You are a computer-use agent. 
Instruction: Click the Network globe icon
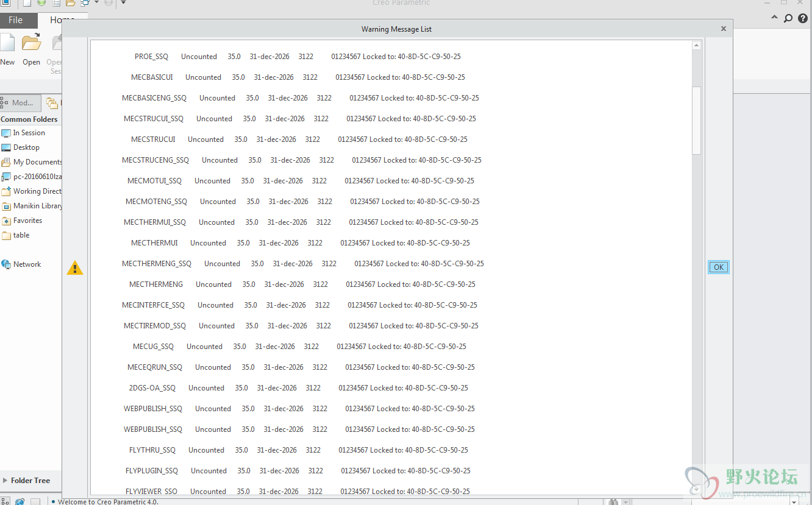click(x=6, y=264)
